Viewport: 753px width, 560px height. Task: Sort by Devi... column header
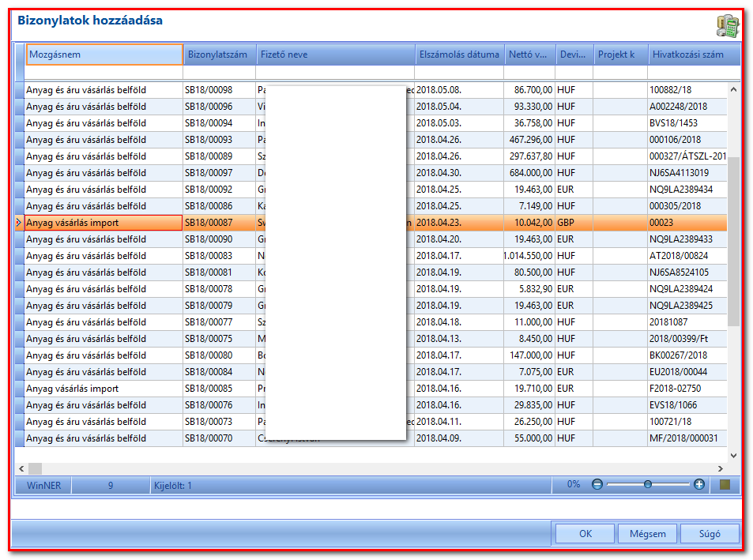(574, 54)
